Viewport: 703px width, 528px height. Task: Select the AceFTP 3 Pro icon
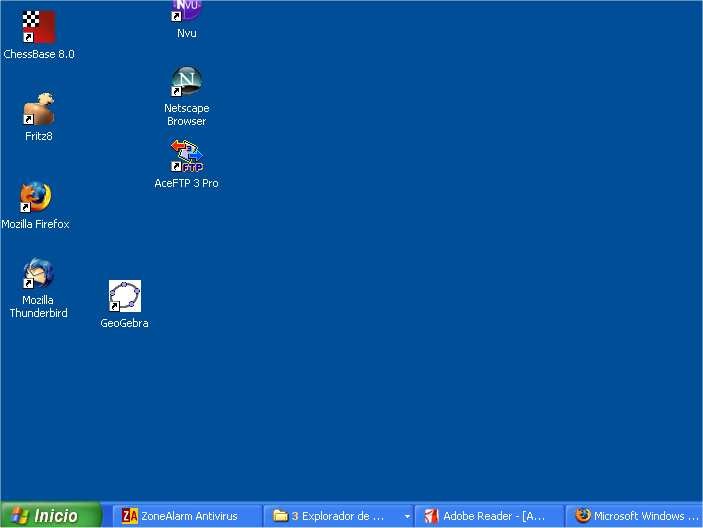point(186,156)
